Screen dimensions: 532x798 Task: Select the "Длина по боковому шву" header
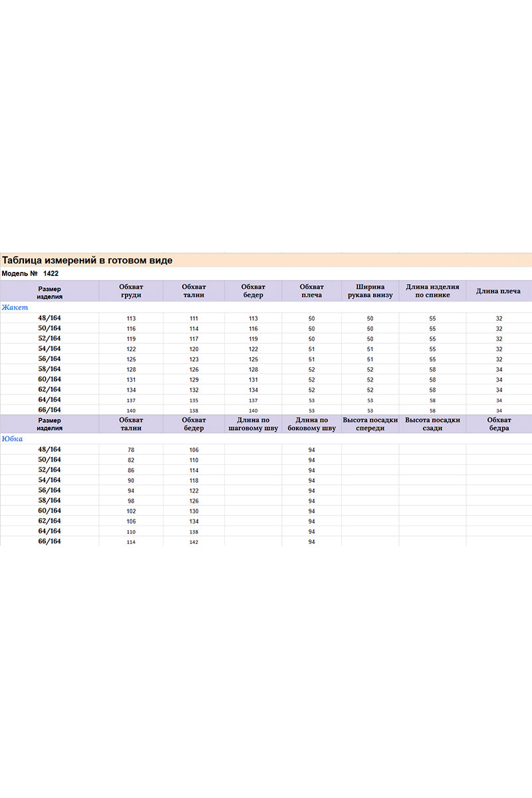click(x=311, y=424)
